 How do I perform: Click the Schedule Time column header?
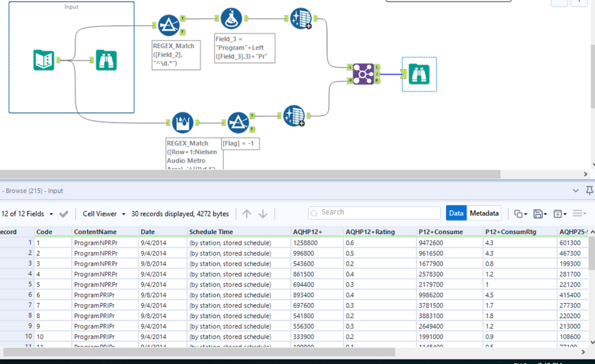click(x=211, y=232)
